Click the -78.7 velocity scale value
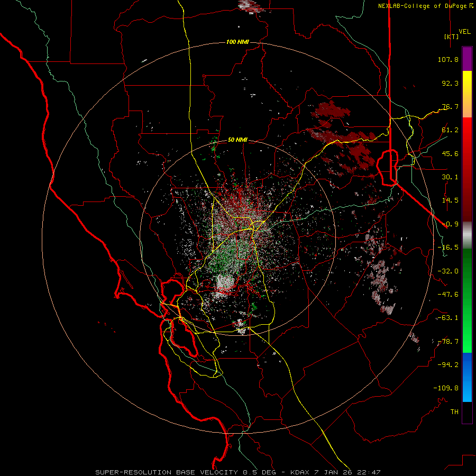This screenshot has width=476, height=476. tap(448, 342)
